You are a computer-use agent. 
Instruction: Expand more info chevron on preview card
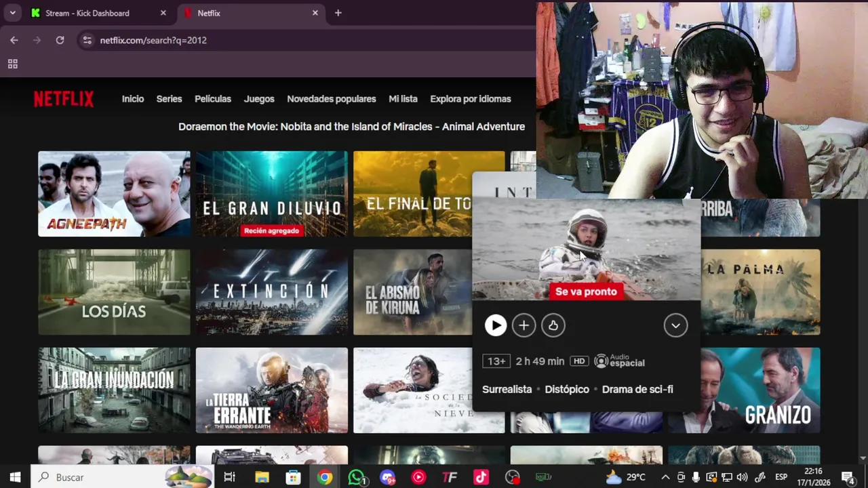click(x=675, y=325)
